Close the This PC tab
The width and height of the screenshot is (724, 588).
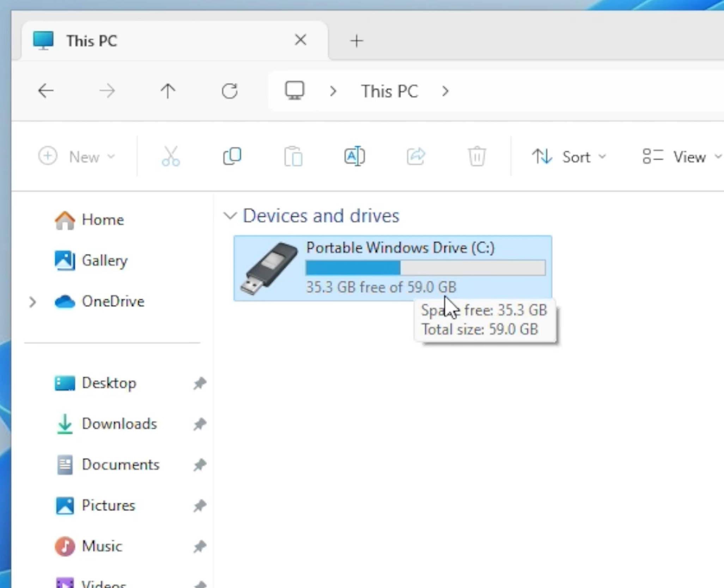(300, 40)
